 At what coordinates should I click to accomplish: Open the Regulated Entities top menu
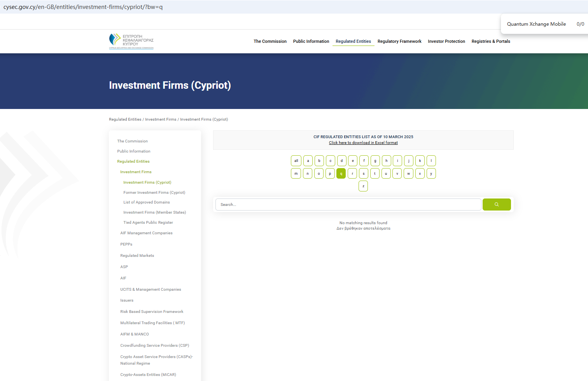pyautogui.click(x=353, y=41)
